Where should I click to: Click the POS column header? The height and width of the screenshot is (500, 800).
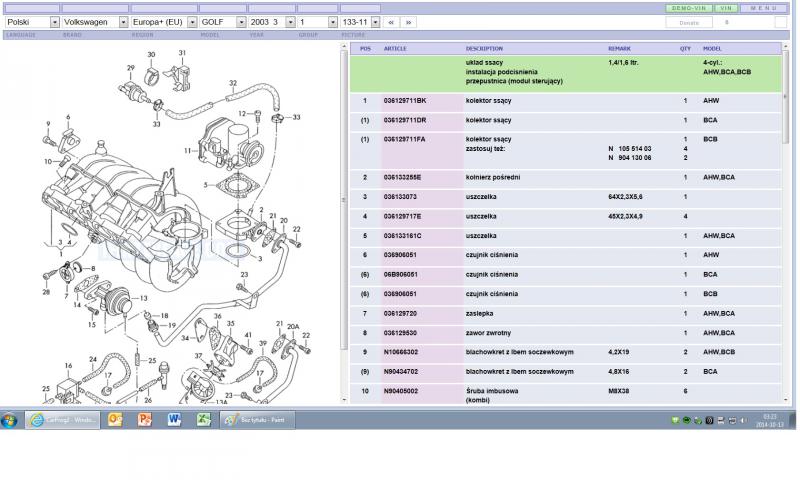click(x=365, y=49)
